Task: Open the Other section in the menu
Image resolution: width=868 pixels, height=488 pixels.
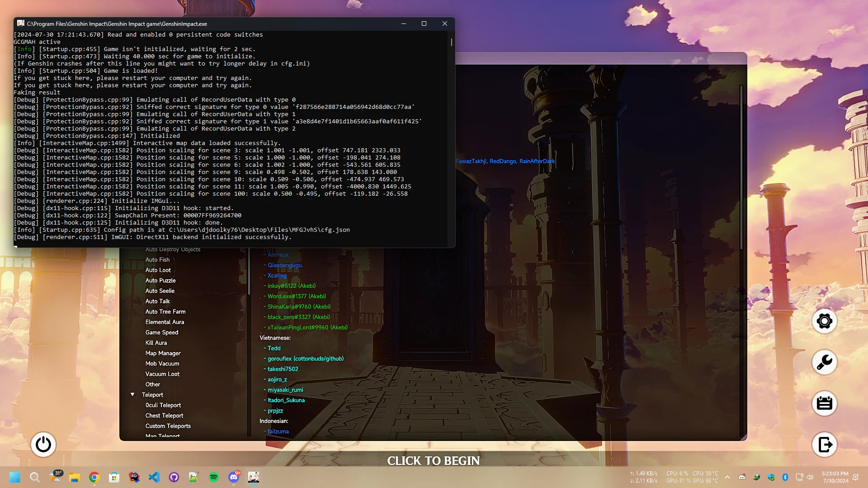Action: (153, 385)
